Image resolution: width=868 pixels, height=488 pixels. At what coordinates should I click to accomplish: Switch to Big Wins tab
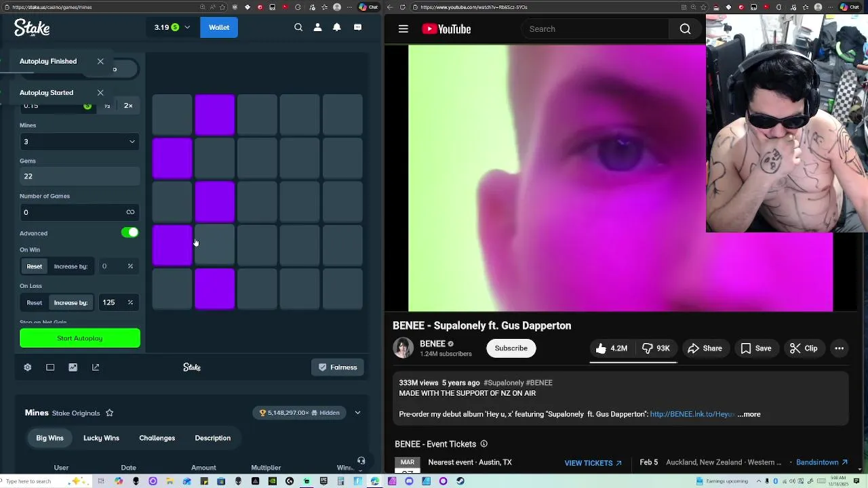click(x=50, y=438)
